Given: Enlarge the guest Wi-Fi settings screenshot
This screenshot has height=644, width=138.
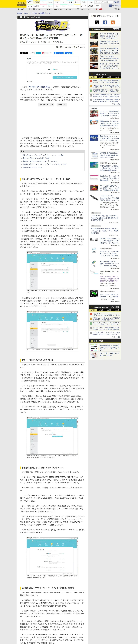Looking at the screenshot, I should 52,556.
